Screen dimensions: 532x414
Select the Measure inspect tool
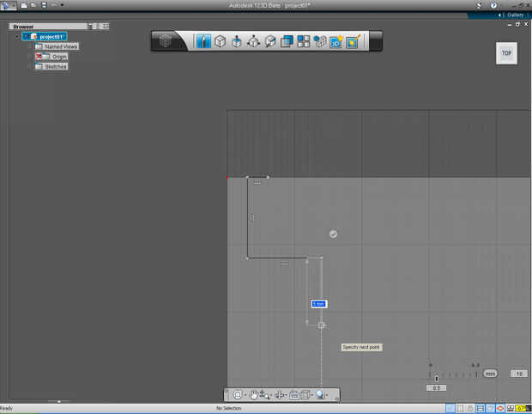[270, 41]
